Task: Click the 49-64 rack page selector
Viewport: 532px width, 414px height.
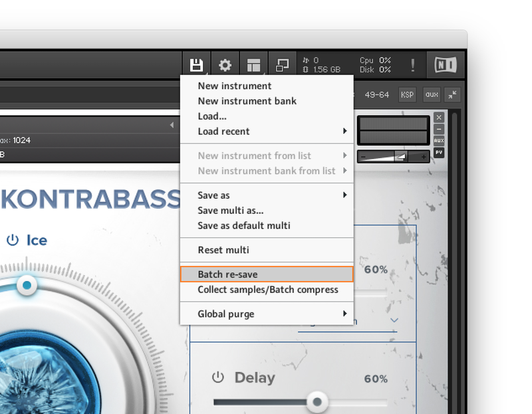Action: click(376, 94)
